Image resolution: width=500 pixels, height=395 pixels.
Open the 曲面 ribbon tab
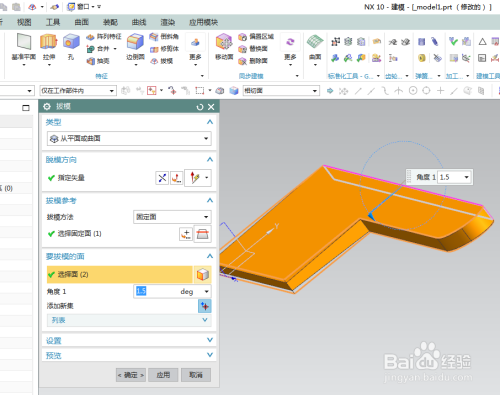[82, 22]
